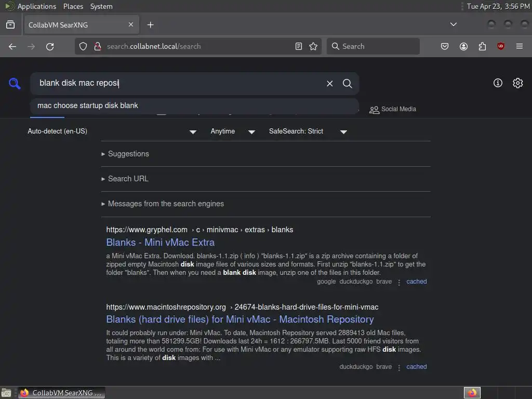Viewport: 532px width, 399px height.
Task: Open cached copy of gryphel.com result
Action: point(416,282)
